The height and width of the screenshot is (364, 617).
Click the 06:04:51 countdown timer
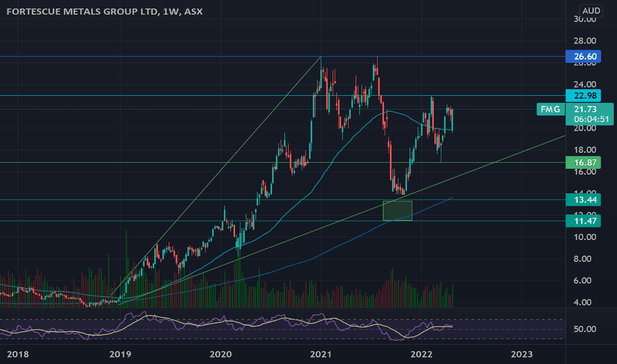coord(591,119)
